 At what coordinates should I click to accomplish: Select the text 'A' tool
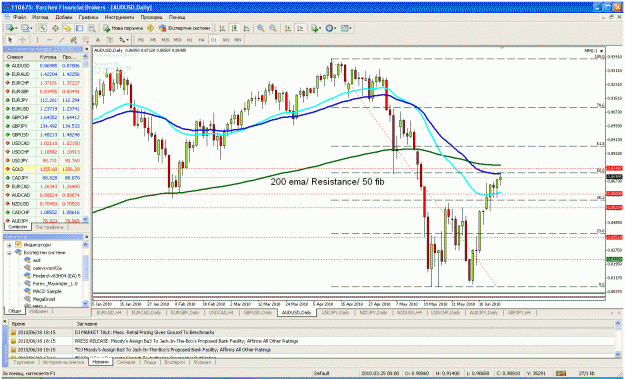[98, 40]
